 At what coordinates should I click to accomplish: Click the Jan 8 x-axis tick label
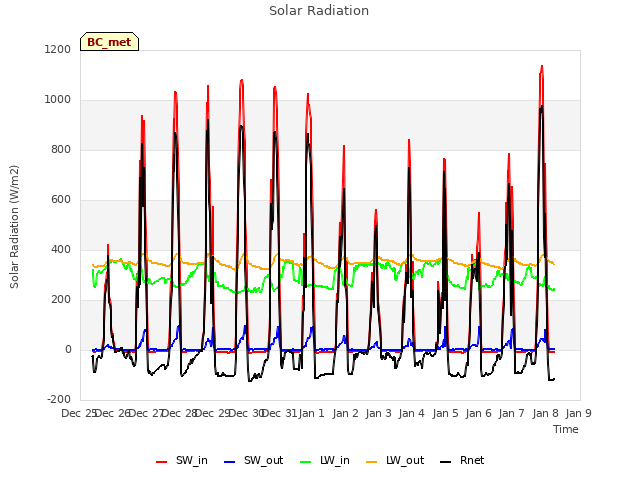coord(545,413)
